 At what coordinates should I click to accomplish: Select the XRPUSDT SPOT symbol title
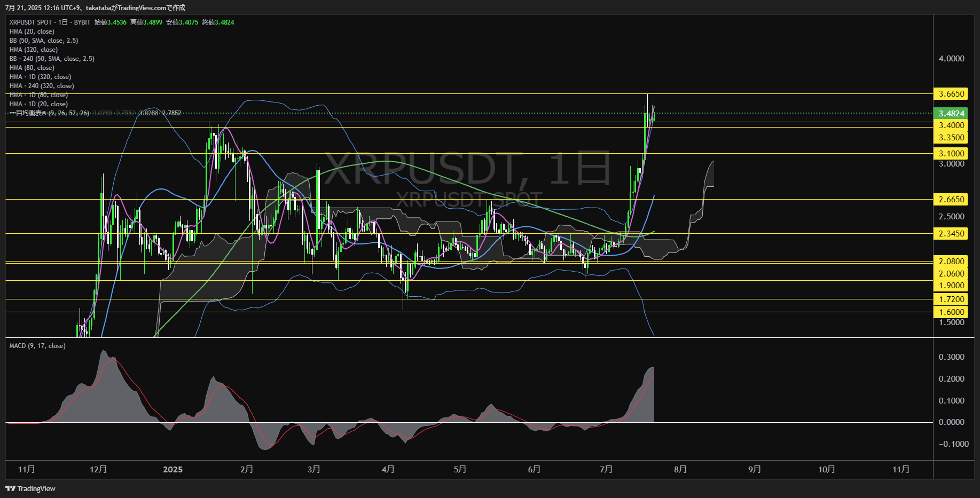click(31, 22)
